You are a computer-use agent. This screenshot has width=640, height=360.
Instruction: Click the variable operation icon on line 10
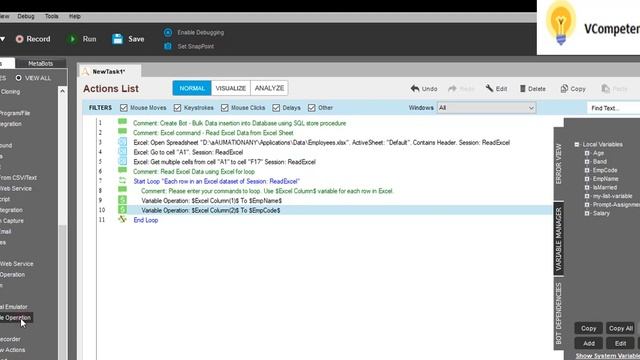(122, 210)
